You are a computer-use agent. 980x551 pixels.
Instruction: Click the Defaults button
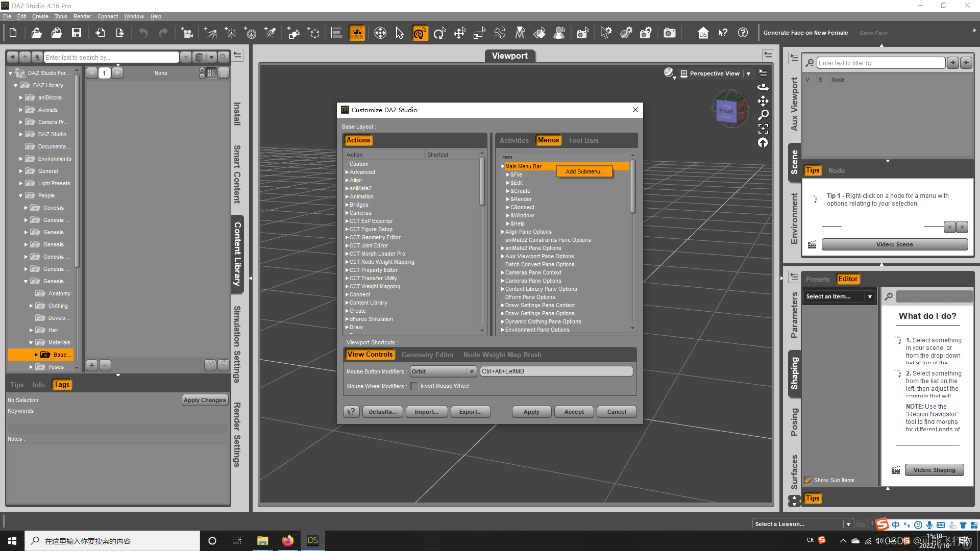[383, 412]
